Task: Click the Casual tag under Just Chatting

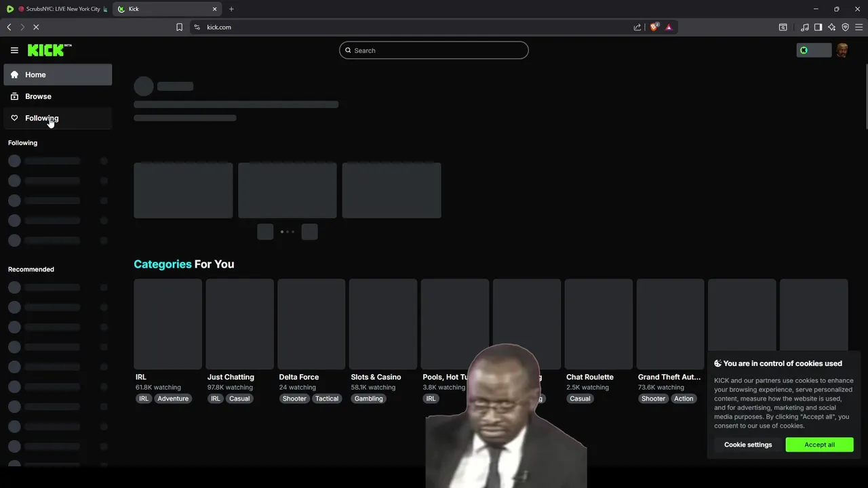Action: click(x=239, y=399)
